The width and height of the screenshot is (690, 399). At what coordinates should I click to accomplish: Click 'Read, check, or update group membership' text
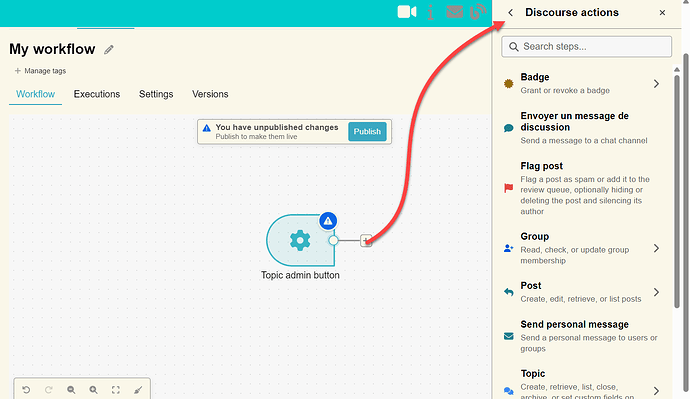tap(575, 255)
